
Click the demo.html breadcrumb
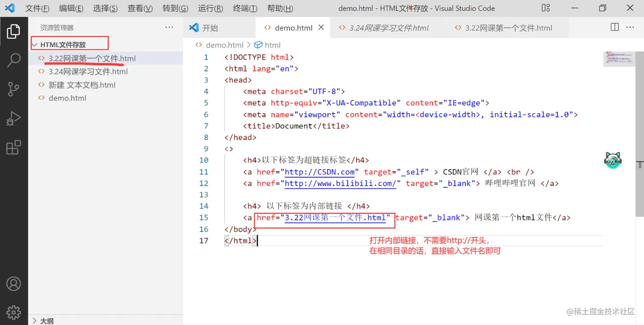click(224, 45)
